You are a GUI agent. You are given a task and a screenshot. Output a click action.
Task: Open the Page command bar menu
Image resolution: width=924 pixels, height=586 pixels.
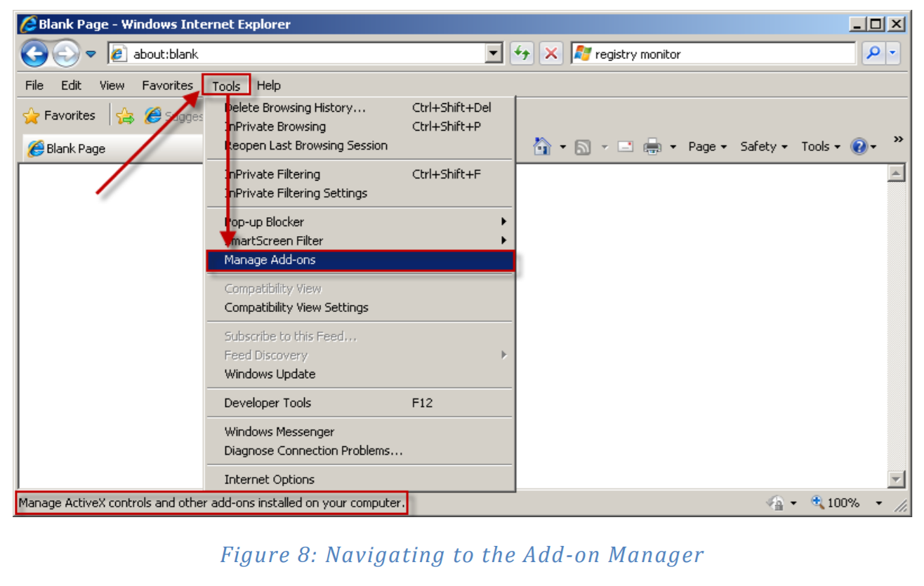(x=708, y=146)
